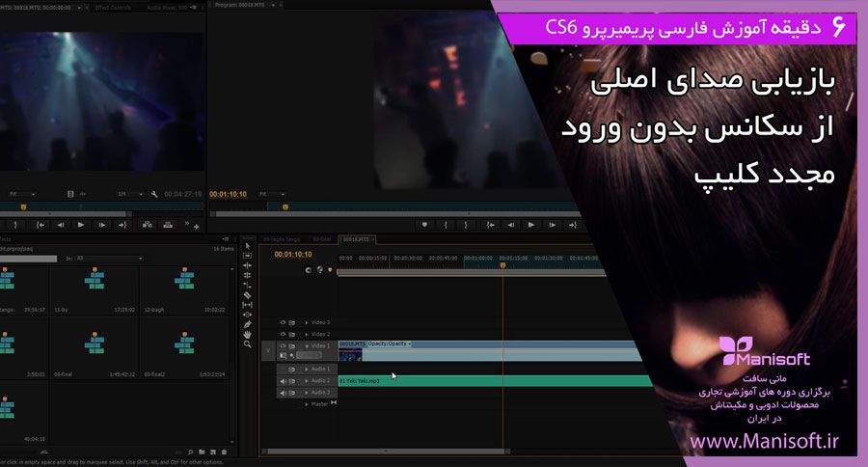
Task: Select the Ripple Edit tool
Action: pyautogui.click(x=248, y=265)
